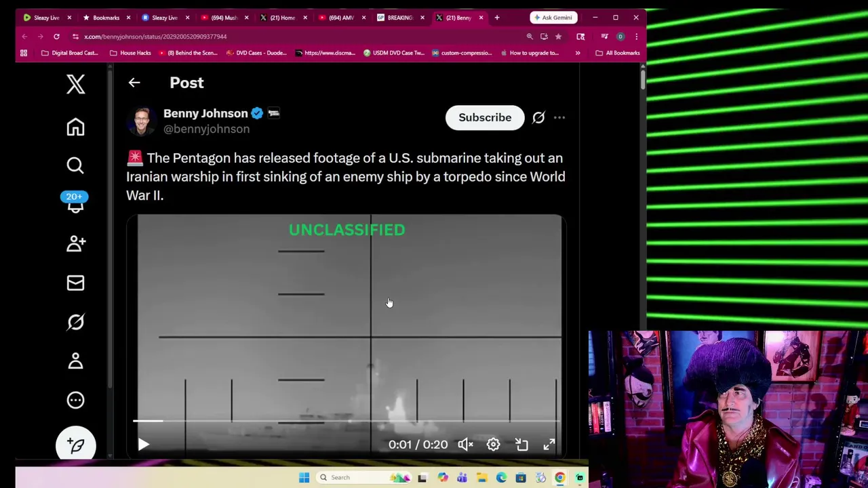Click the Ask Gemini button

pyautogui.click(x=553, y=18)
